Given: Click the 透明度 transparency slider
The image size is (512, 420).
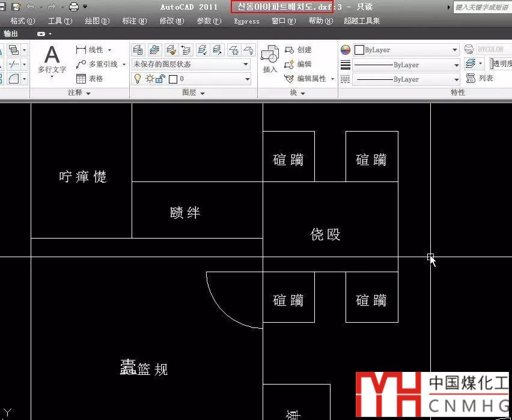Looking at the screenshot, I should coord(501,63).
